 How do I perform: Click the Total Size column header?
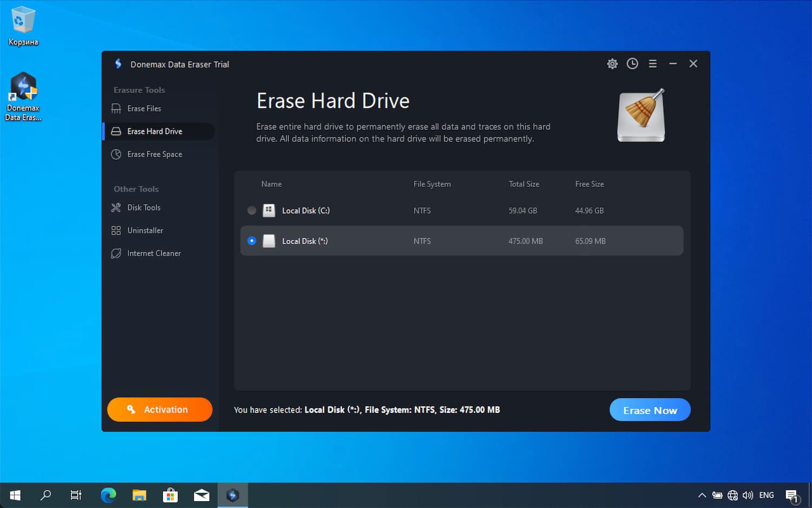[x=524, y=184]
